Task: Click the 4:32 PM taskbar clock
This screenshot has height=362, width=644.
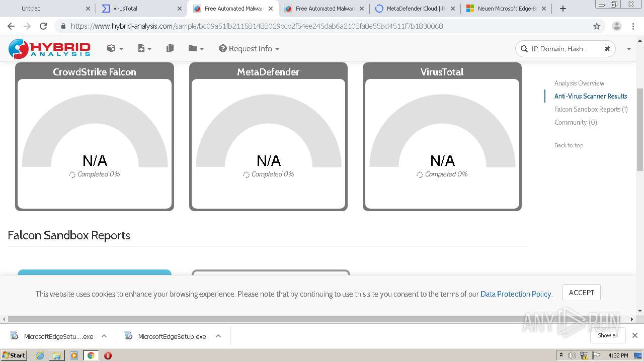Action: pyautogui.click(x=618, y=355)
